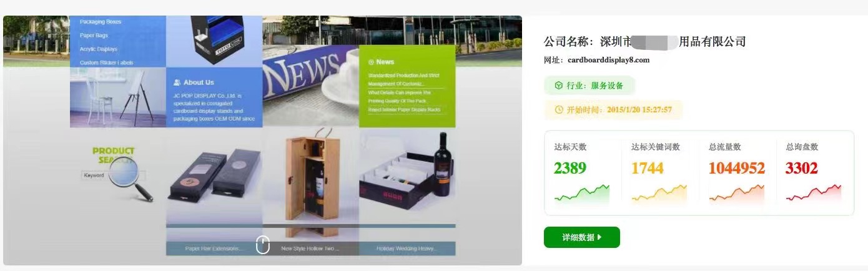This screenshot has height=271, width=868.
Task: Click the 行业: 服务设备 tag
Action: click(589, 86)
